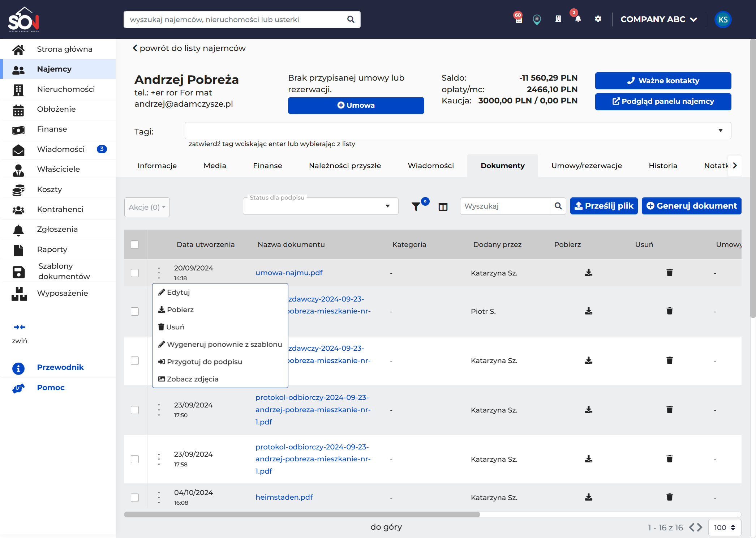Check the umowa-najmu.pdf row checkbox

click(135, 273)
